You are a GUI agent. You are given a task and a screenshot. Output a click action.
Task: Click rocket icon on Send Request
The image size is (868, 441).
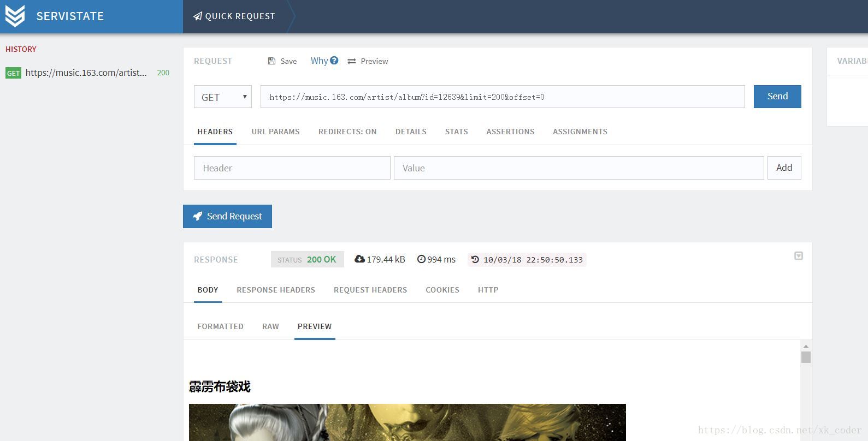pyautogui.click(x=198, y=216)
